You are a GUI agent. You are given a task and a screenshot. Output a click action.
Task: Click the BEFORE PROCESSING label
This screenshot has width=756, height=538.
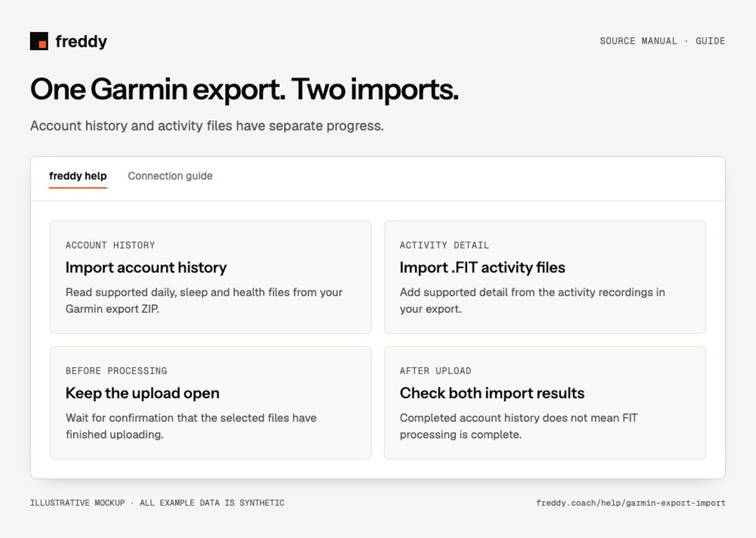click(x=116, y=371)
